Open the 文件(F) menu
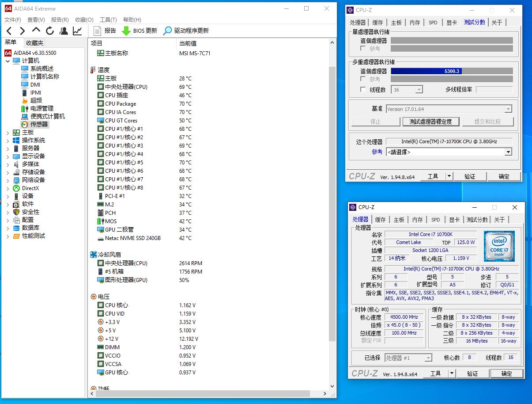 click(x=13, y=19)
